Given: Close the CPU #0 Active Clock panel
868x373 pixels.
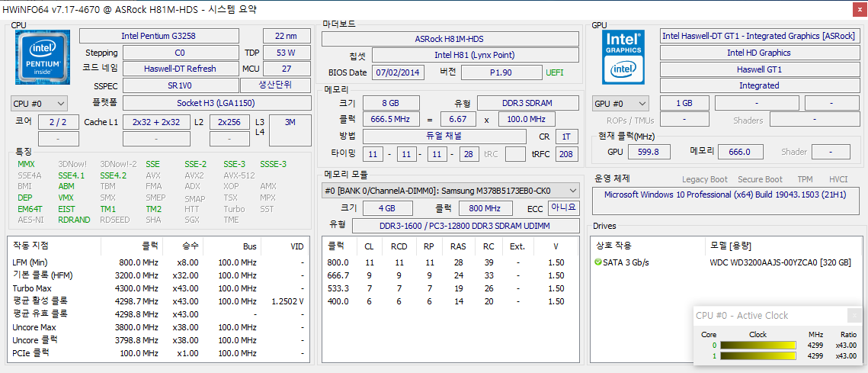Looking at the screenshot, I should pyautogui.click(x=853, y=315).
